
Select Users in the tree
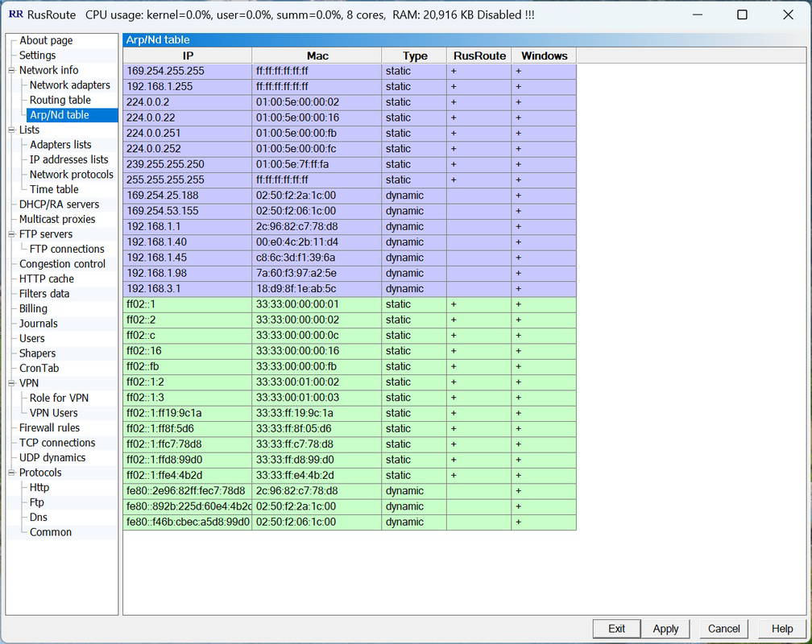(31, 339)
